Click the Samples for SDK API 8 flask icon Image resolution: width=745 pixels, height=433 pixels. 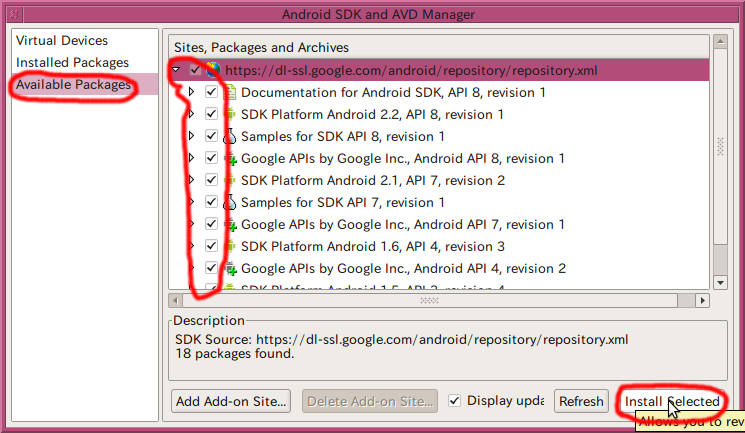(x=230, y=136)
